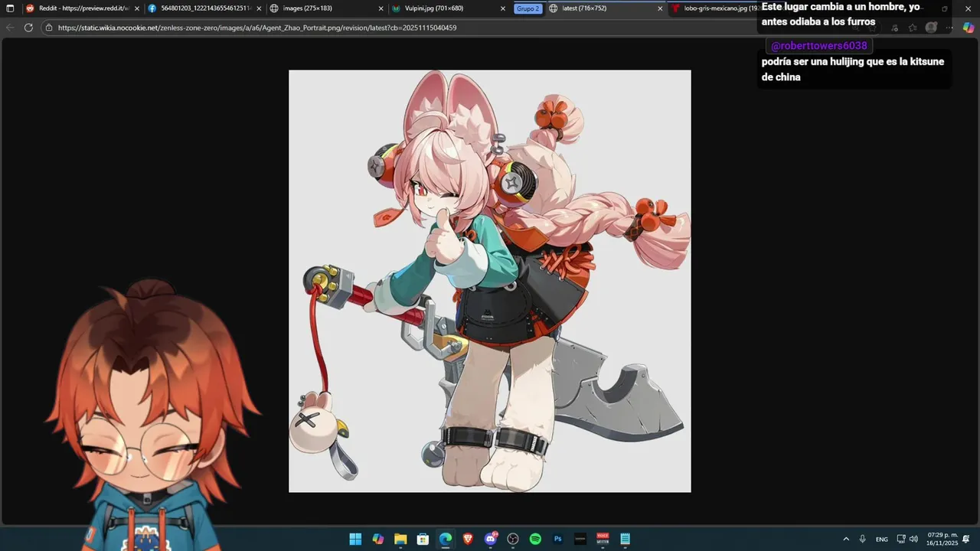Launch Copilot from the taskbar

(377, 539)
